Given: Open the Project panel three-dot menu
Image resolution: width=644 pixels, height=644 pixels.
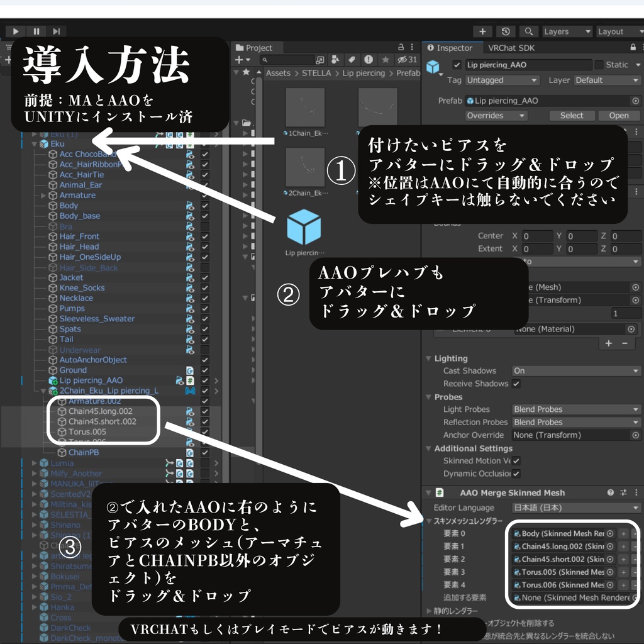Looking at the screenshot, I should coord(412,47).
